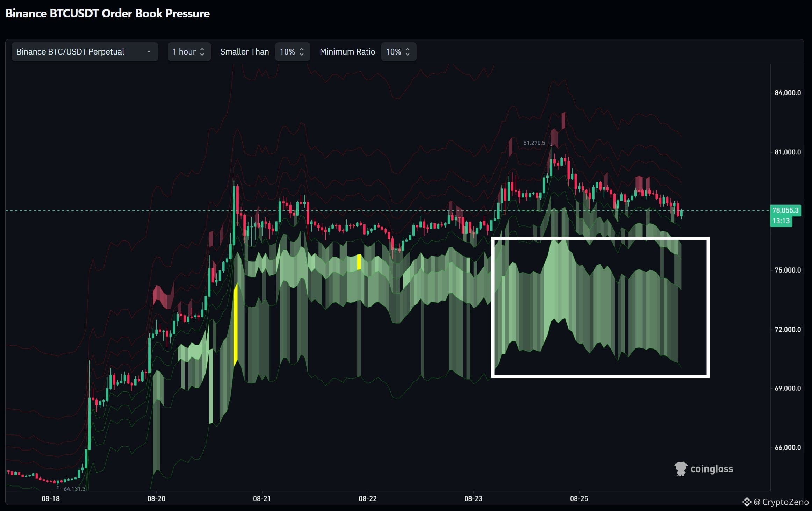Image resolution: width=812 pixels, height=511 pixels.
Task: Click the 08-21 date axis label
Action: pos(262,498)
